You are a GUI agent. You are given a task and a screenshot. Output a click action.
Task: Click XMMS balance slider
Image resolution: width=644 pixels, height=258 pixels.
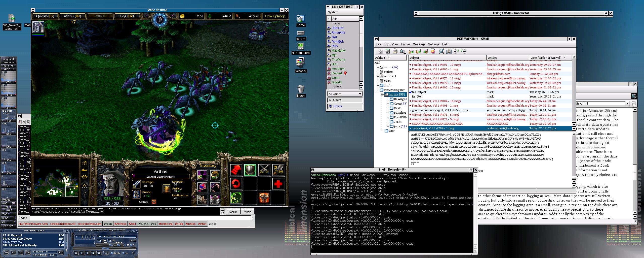[x=118, y=245]
